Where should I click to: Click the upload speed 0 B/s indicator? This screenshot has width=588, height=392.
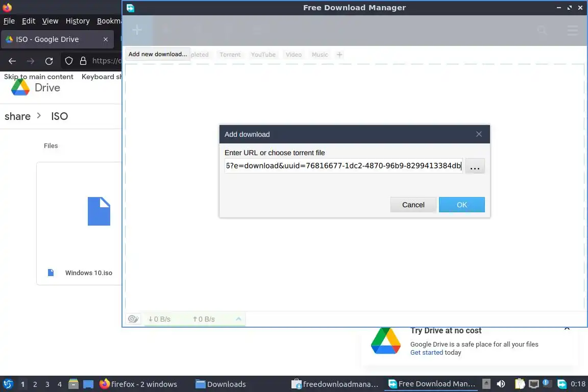tap(204, 319)
